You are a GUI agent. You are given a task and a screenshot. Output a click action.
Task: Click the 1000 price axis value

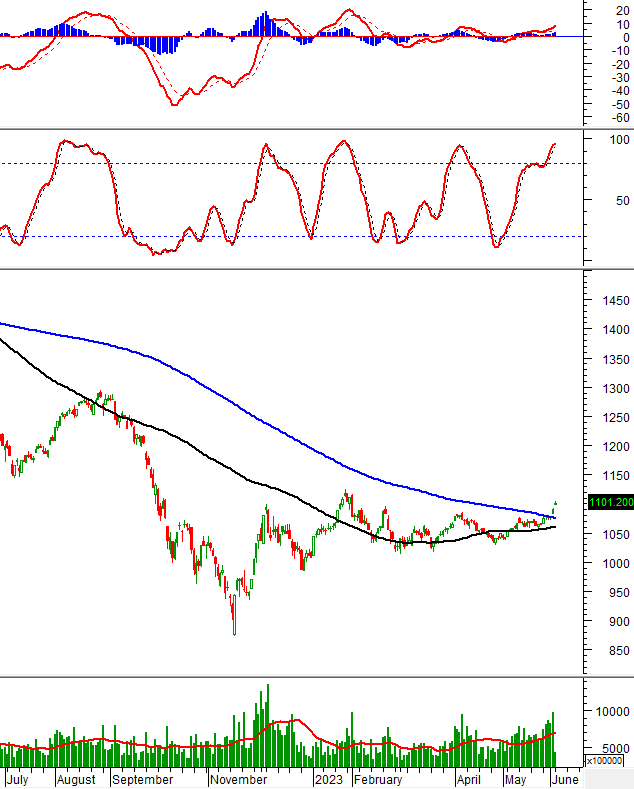point(616,564)
